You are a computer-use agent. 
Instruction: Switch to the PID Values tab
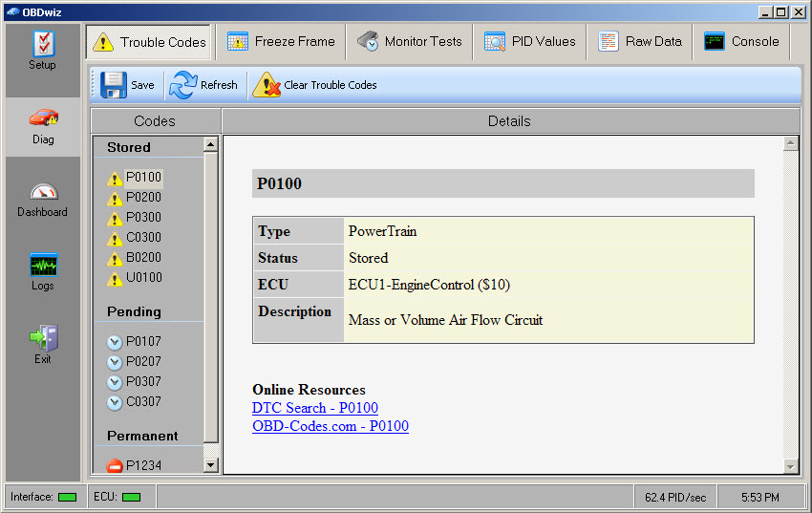529,42
